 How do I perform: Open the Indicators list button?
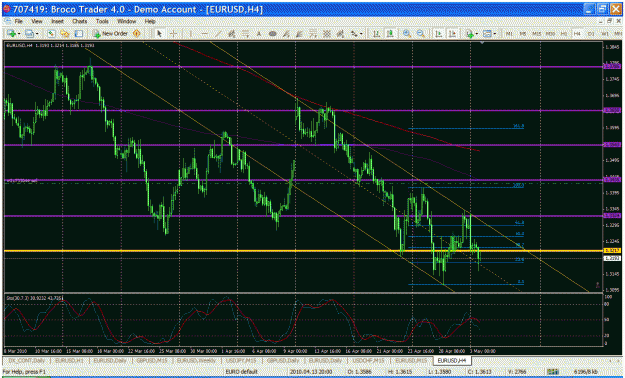(469, 34)
